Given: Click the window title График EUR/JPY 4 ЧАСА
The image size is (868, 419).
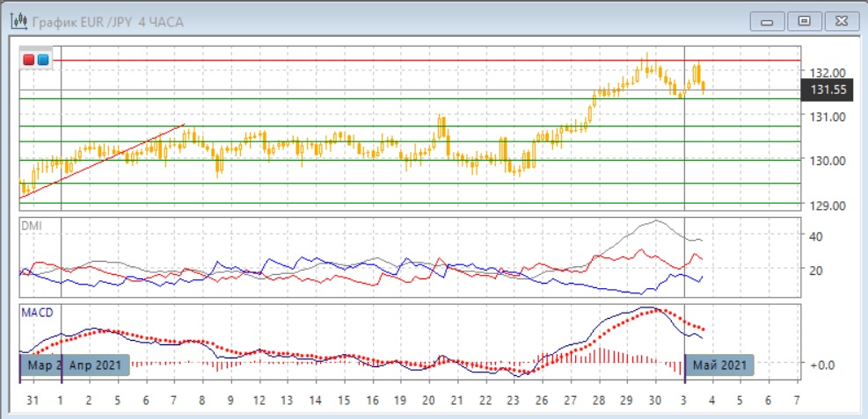Looking at the screenshot, I should [108, 22].
